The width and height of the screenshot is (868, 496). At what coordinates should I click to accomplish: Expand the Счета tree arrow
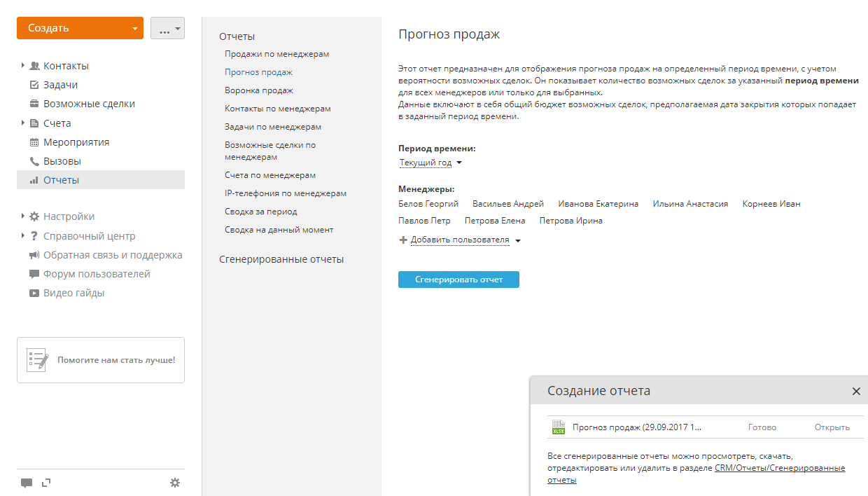pos(23,123)
